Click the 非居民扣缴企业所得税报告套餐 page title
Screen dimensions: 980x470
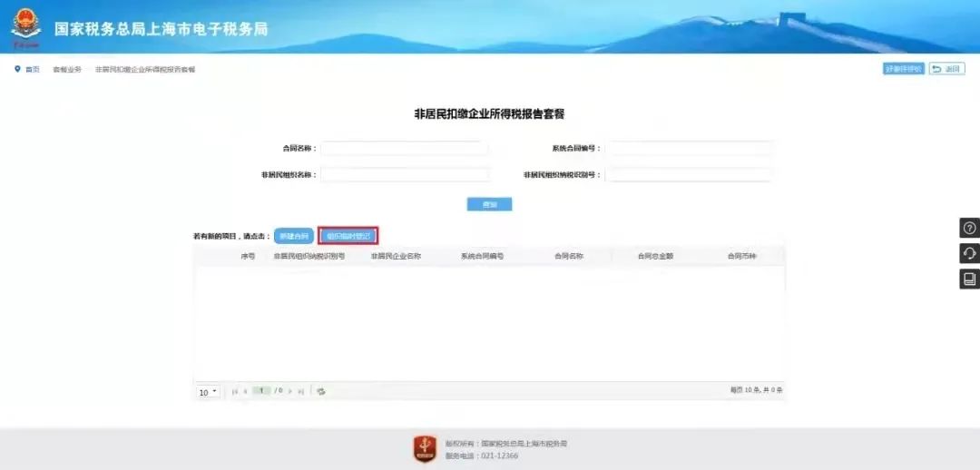point(489,113)
